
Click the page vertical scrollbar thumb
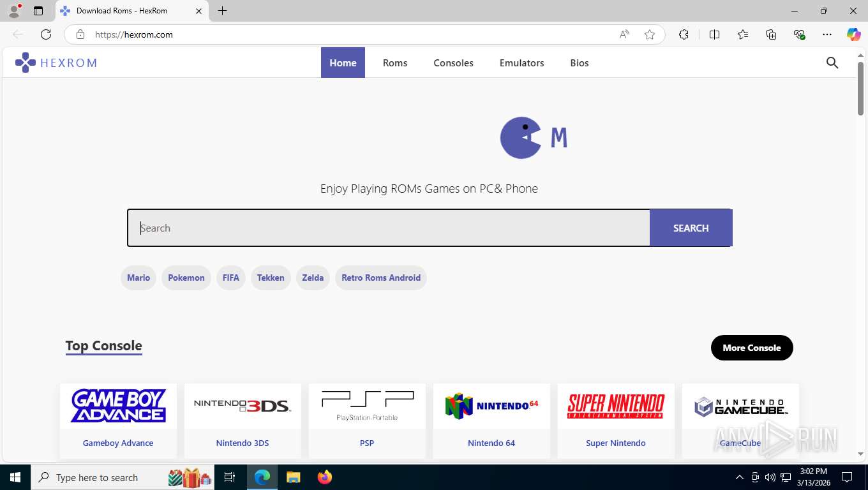860,87
